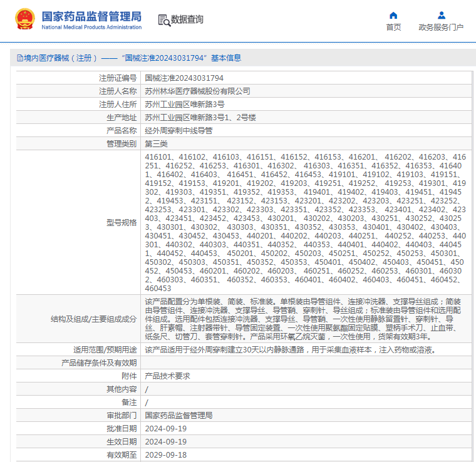Click the 适用范围/预期用途 label
The image size is (476, 462).
(x=105, y=350)
